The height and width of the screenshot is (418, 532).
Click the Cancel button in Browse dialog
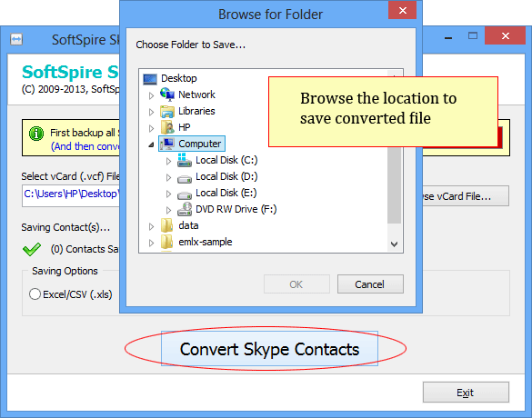pyautogui.click(x=370, y=284)
